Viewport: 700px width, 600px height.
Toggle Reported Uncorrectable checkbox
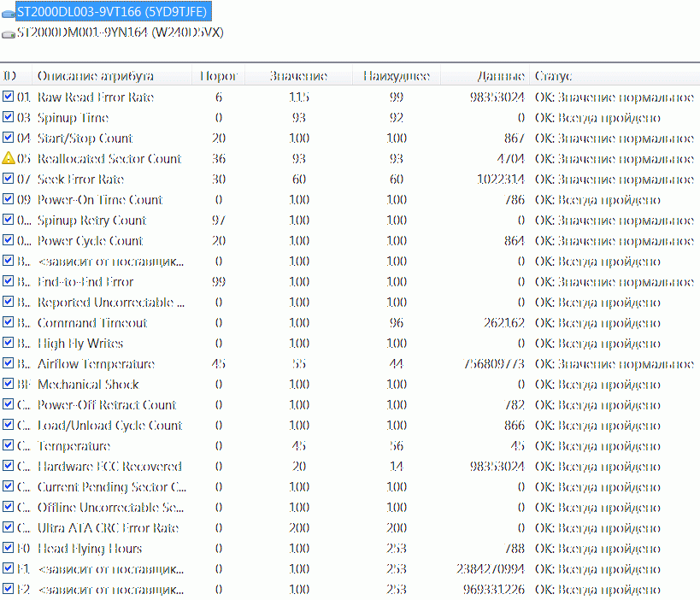(x=8, y=302)
